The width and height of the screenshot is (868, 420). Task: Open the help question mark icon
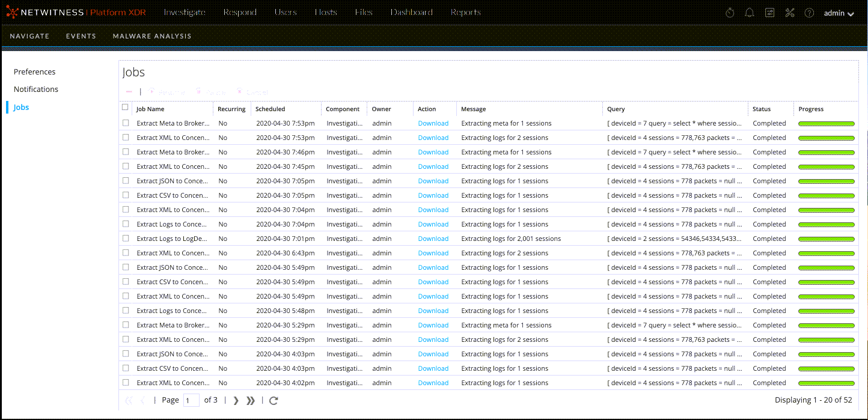[809, 13]
